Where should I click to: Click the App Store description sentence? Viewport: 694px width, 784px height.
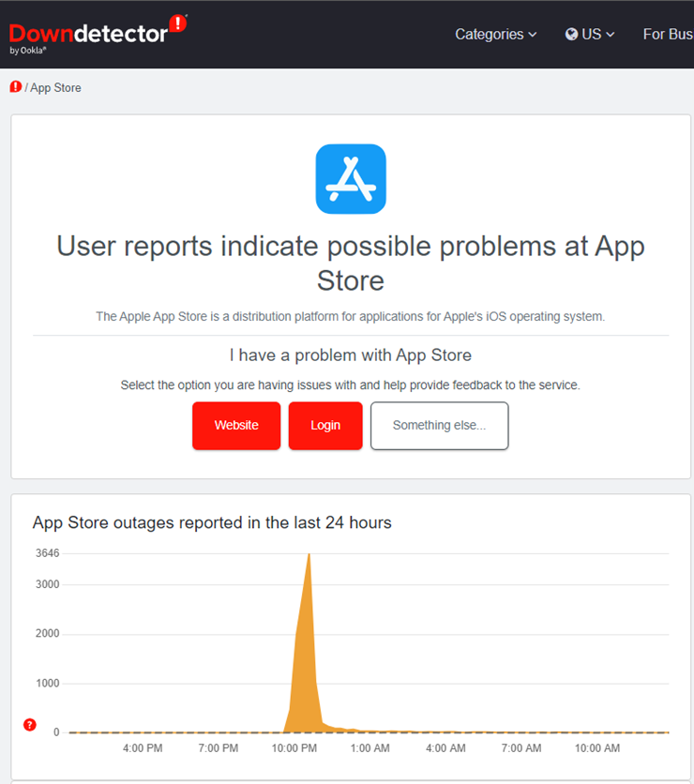351,316
